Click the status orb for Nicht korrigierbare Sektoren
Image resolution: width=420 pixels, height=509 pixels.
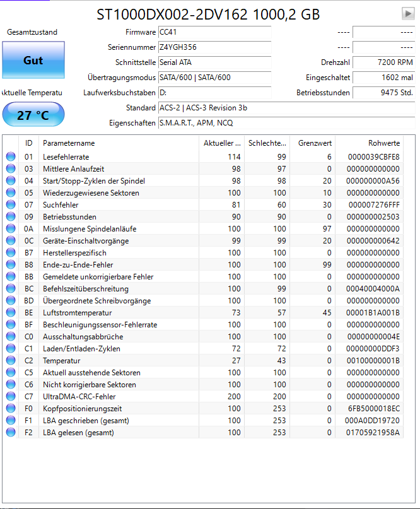click(11, 385)
